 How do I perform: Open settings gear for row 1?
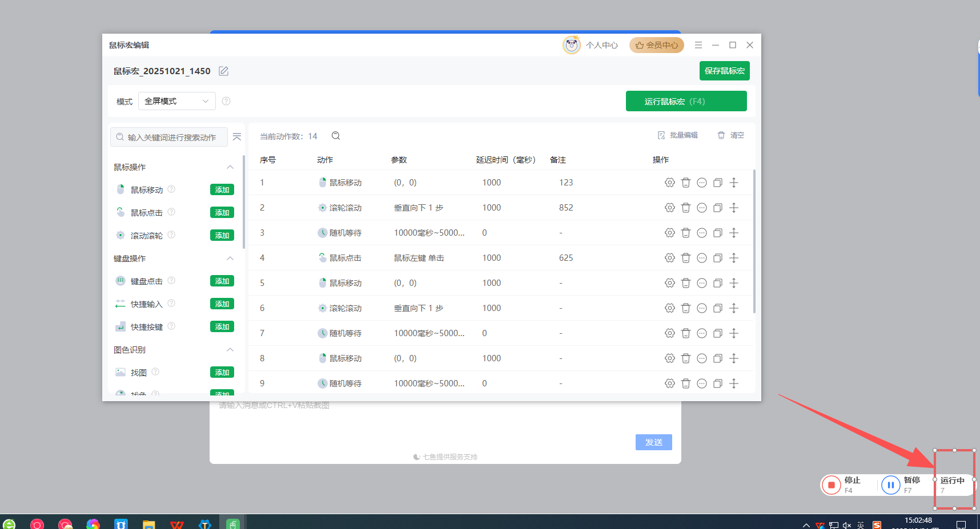(669, 183)
